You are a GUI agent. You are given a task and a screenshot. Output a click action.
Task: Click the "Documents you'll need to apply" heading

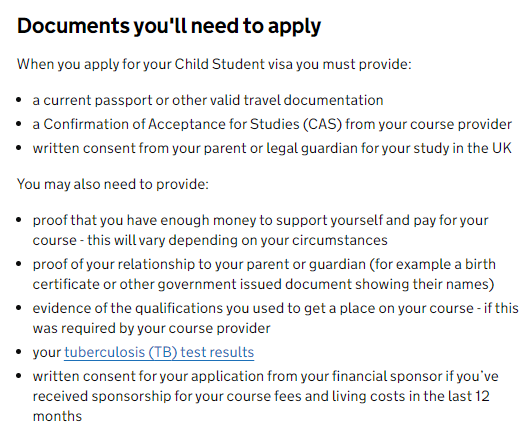pos(169,26)
